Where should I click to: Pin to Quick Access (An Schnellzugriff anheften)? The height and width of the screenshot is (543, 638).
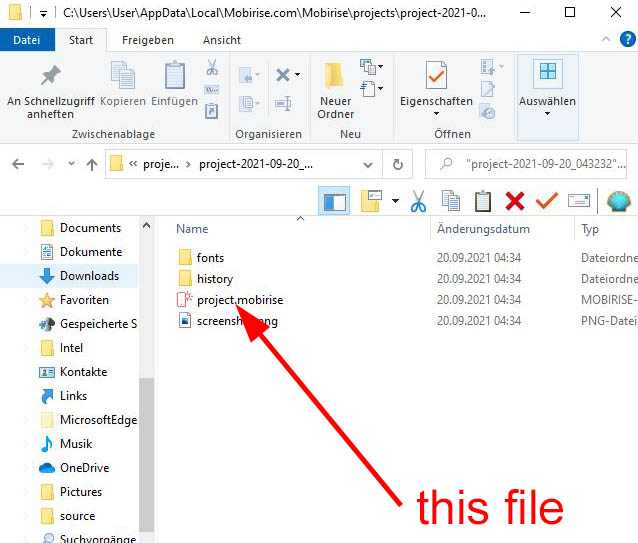point(50,90)
